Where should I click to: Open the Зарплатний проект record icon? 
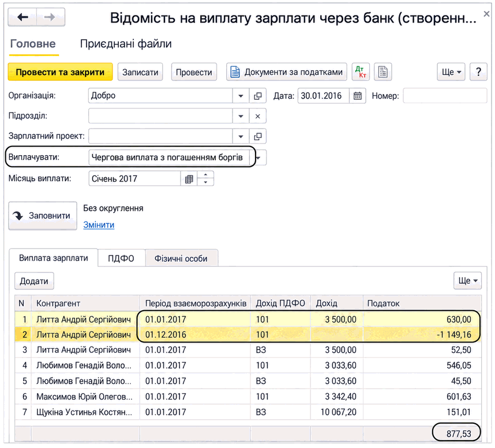pos(258,136)
